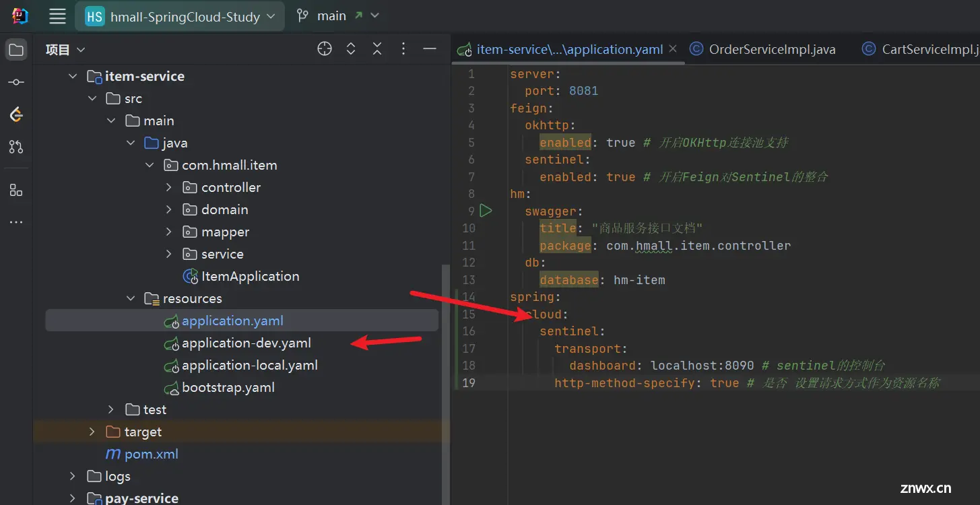Collapse the item-service module node
This screenshot has height=505, width=980.
(x=73, y=77)
